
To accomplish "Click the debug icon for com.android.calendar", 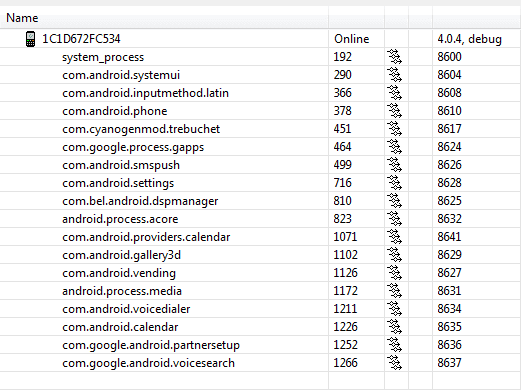I will point(395,327).
